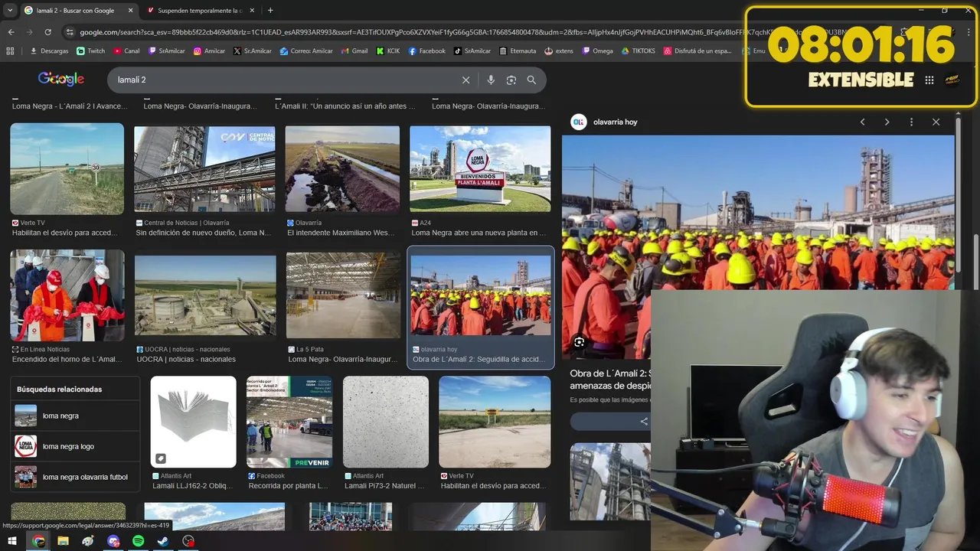
Task: Open the Correo: Amilcar bookmark
Action: [306, 51]
